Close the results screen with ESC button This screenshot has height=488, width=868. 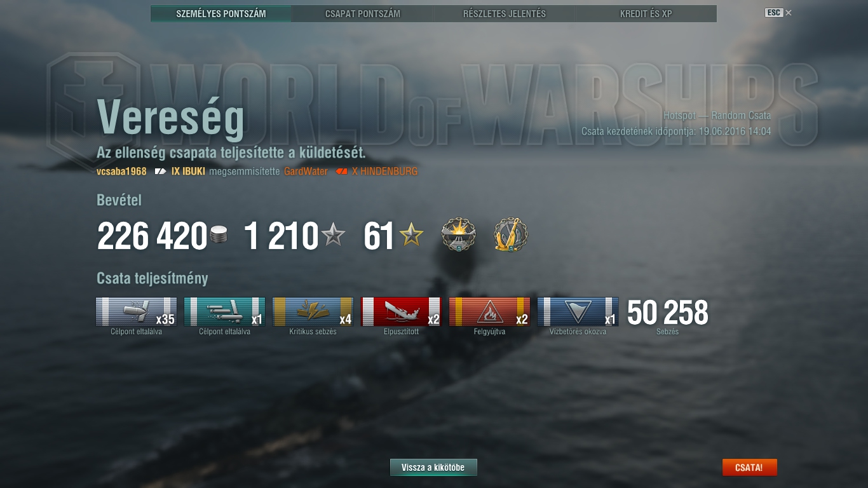coord(778,13)
